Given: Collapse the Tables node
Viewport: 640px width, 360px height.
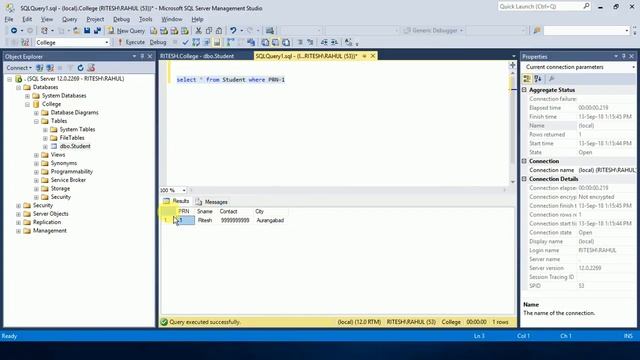Looking at the screenshot, I should (x=36, y=121).
